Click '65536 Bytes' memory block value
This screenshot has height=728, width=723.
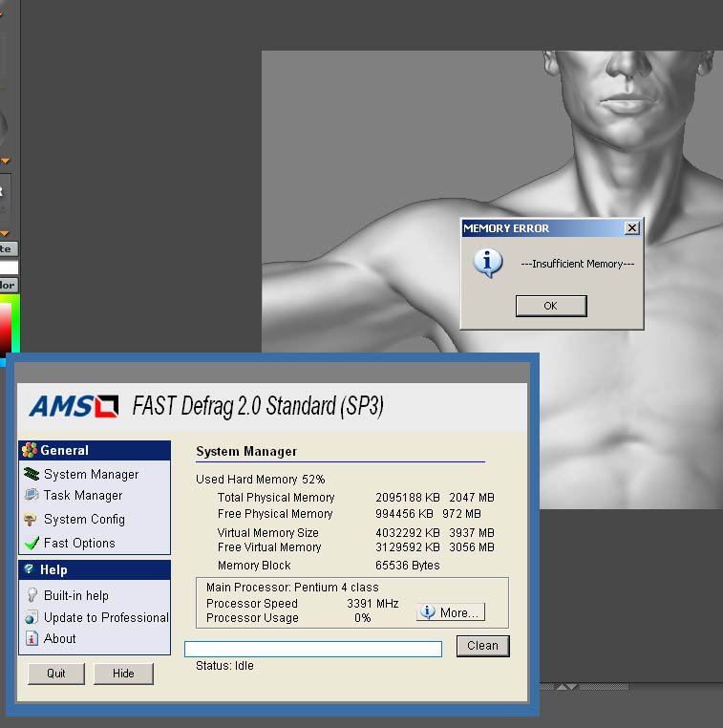pyautogui.click(x=408, y=565)
